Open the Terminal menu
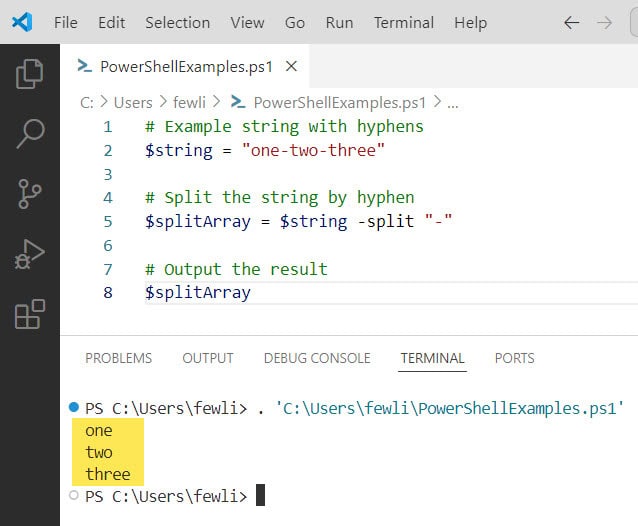 (x=404, y=23)
